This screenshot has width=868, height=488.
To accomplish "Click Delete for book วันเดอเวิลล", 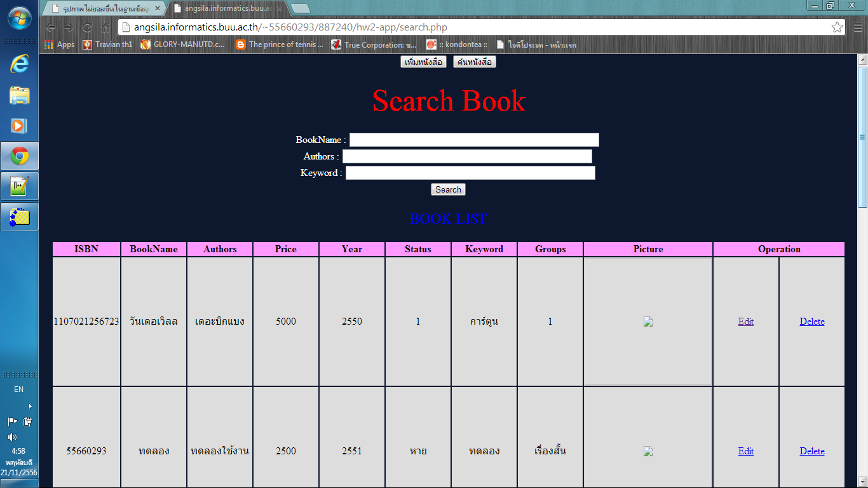I will point(812,322).
